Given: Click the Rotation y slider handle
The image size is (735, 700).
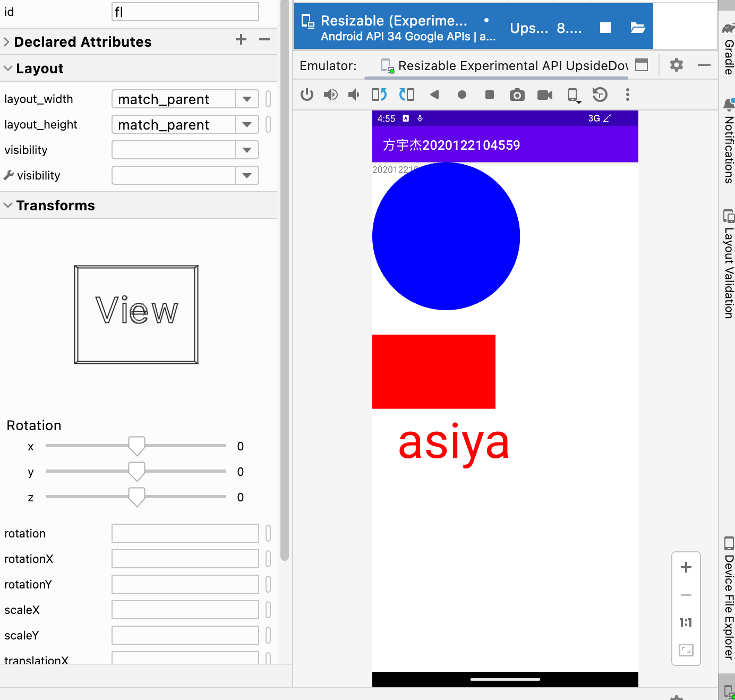Looking at the screenshot, I should coord(137,472).
